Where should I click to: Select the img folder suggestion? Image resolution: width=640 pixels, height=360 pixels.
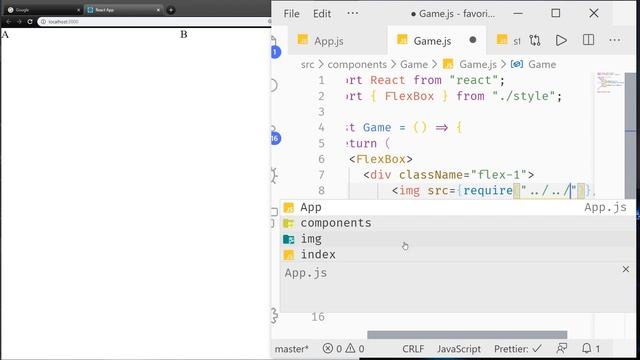(458, 239)
